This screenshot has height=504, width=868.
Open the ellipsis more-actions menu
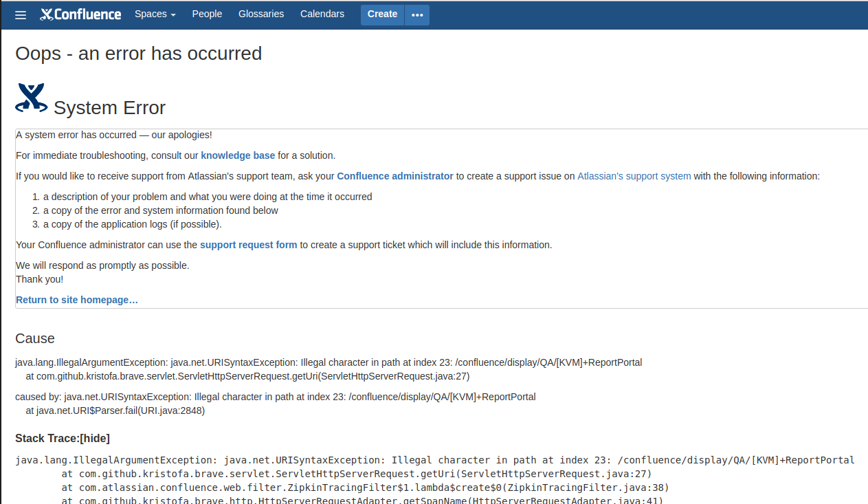[x=417, y=14]
